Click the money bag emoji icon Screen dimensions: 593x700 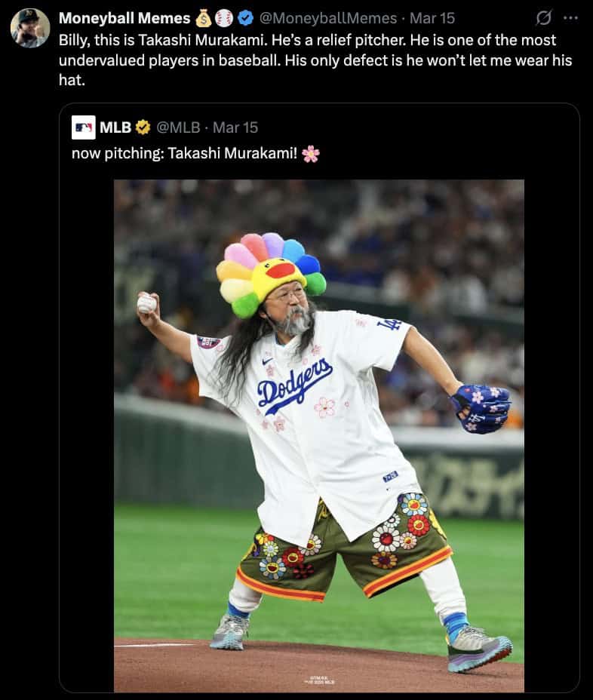(x=204, y=18)
